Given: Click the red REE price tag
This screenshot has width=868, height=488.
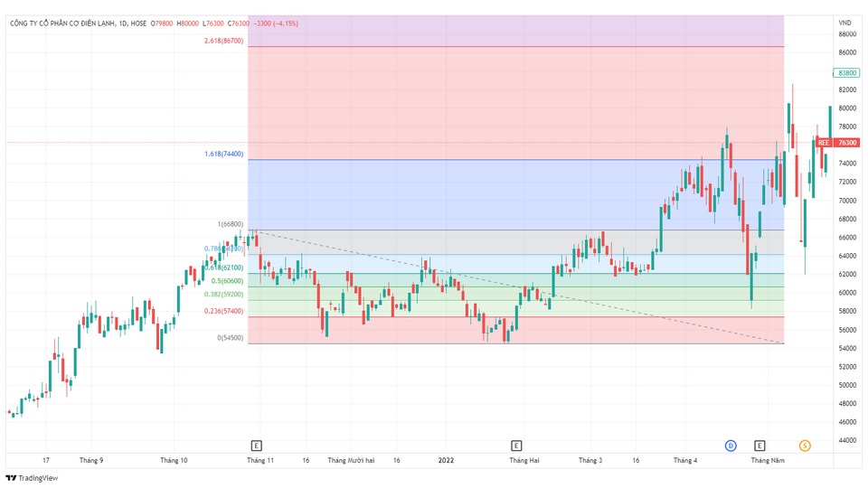Looking at the screenshot, I should click(x=835, y=143).
